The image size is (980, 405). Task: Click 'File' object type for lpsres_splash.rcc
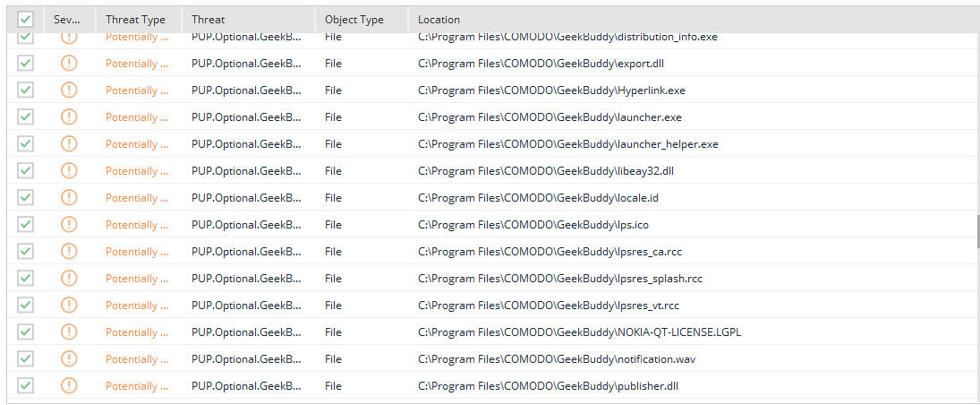coord(333,279)
